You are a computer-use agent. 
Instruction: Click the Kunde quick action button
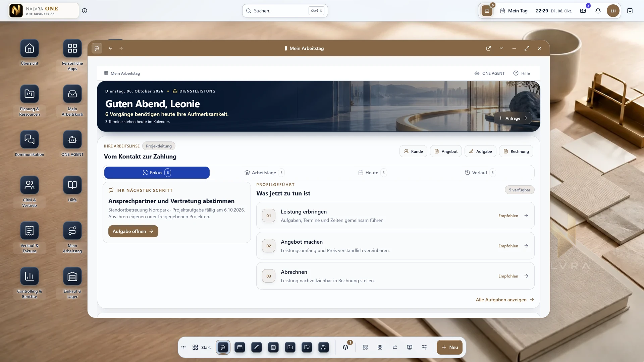coord(413,151)
